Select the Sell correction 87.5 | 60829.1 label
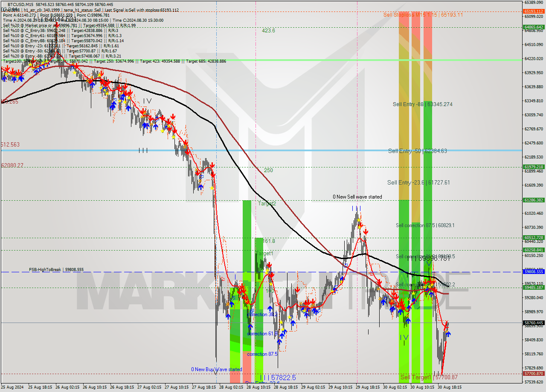 [x=425, y=225]
